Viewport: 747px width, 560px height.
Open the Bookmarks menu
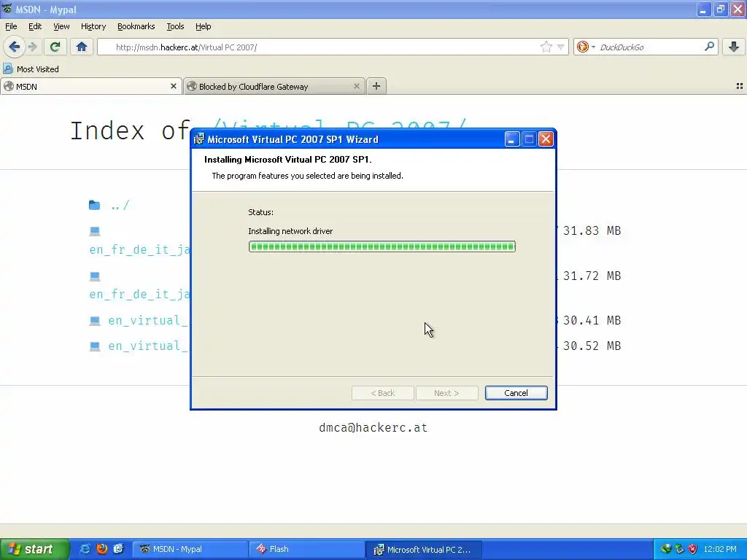136,26
